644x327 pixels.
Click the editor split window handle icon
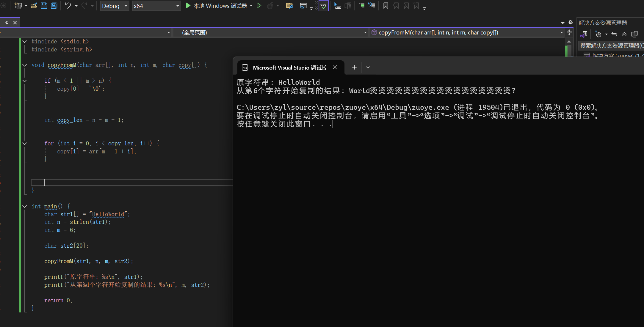coord(569,32)
